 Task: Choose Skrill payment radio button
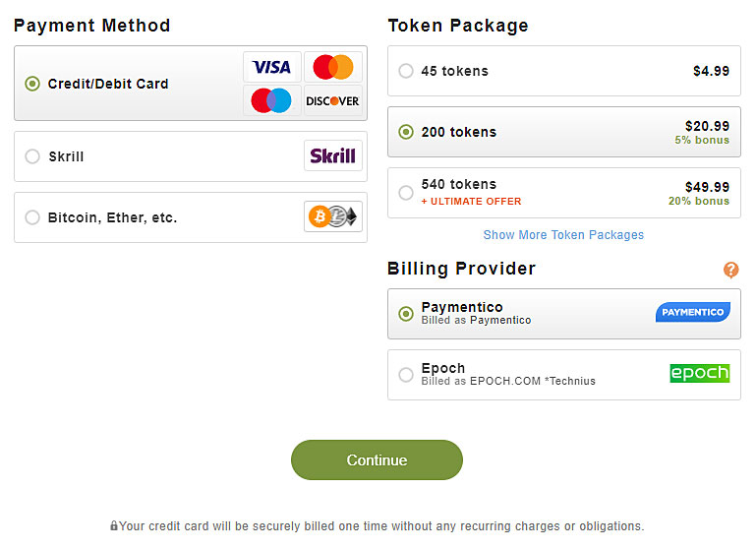[32, 156]
